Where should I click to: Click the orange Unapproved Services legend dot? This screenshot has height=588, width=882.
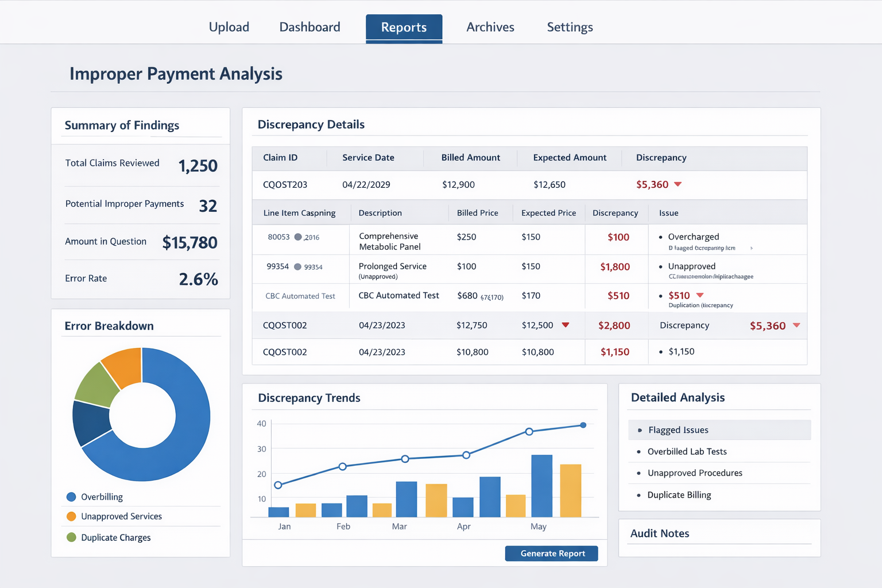[x=71, y=516]
